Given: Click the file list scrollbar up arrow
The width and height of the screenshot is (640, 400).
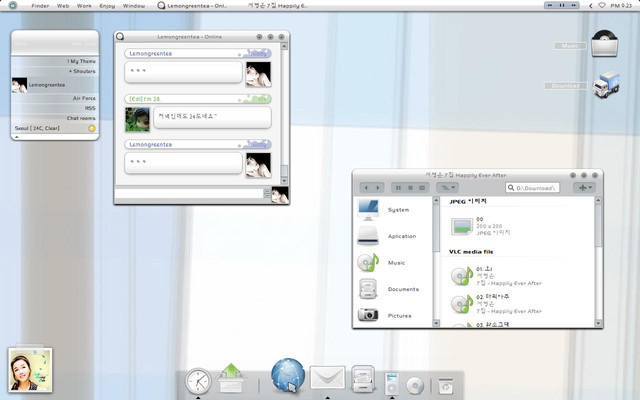Looking at the screenshot, I should coord(598,200).
